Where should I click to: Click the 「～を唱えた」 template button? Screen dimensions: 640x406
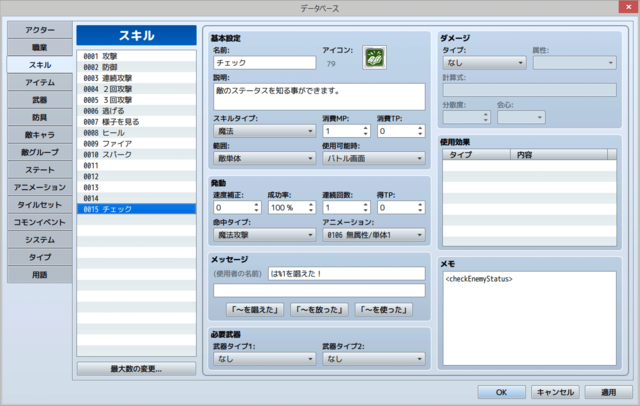(x=255, y=310)
